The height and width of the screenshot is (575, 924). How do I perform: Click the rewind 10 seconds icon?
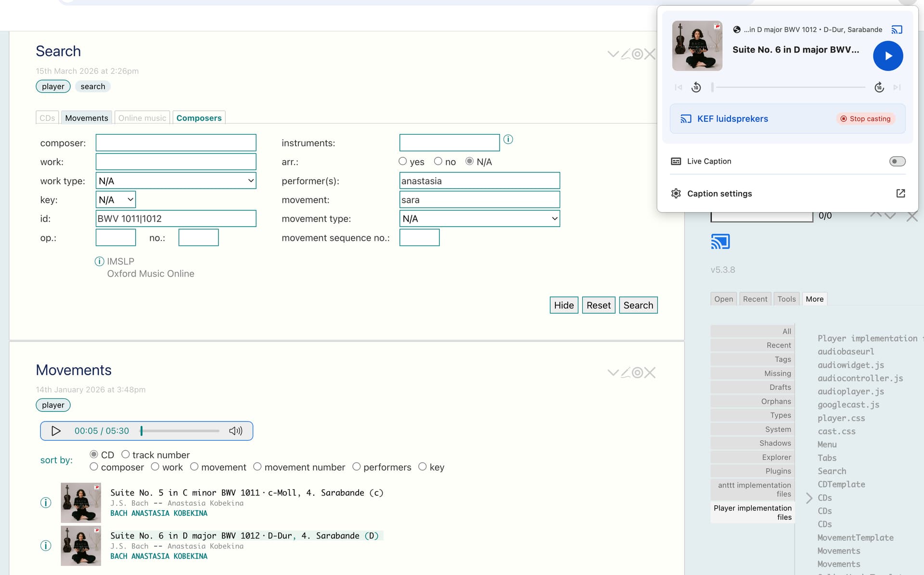pos(696,88)
